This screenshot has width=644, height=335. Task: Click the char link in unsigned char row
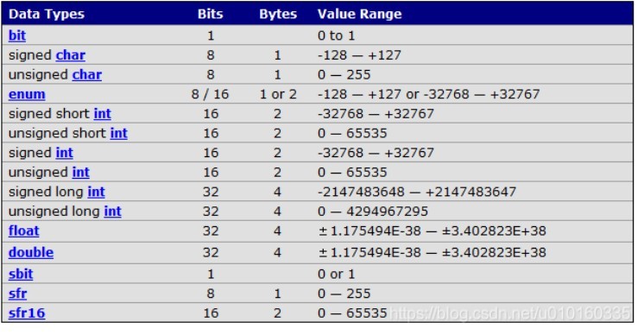(x=87, y=75)
